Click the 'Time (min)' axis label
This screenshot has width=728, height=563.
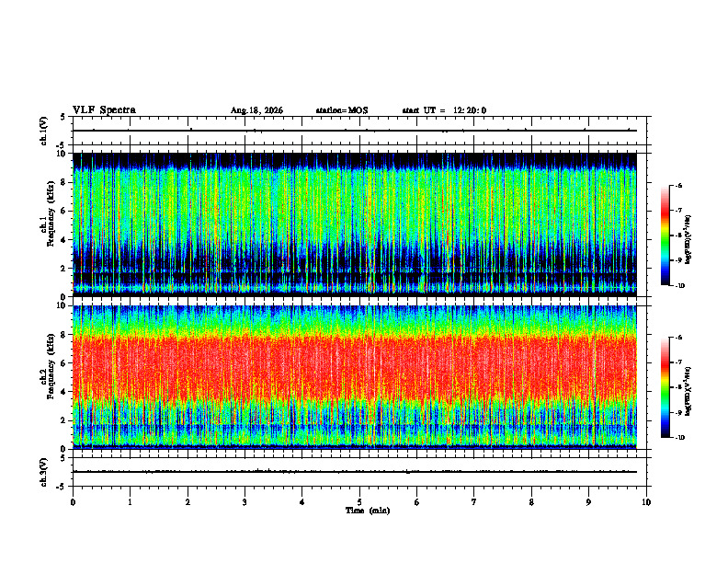(x=368, y=511)
